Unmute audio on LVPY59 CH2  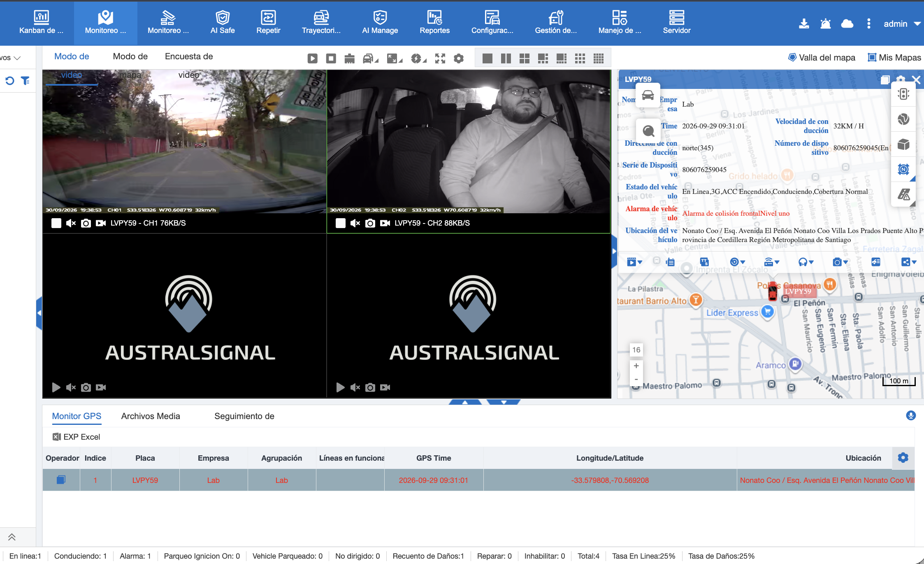coord(355,223)
